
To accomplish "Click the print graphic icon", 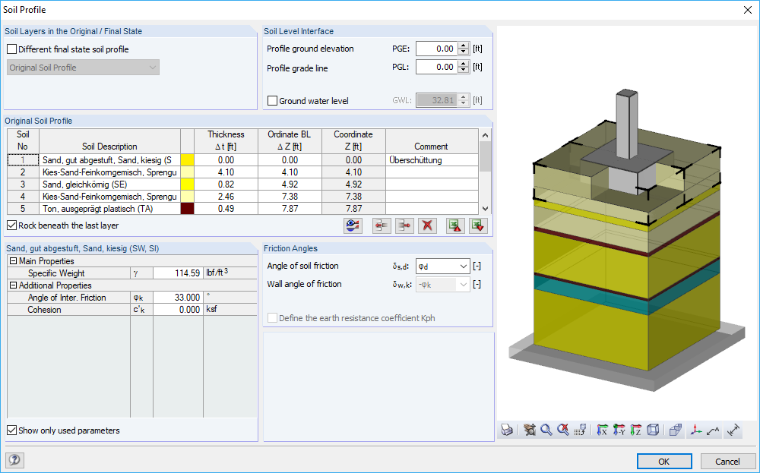I will point(507,430).
